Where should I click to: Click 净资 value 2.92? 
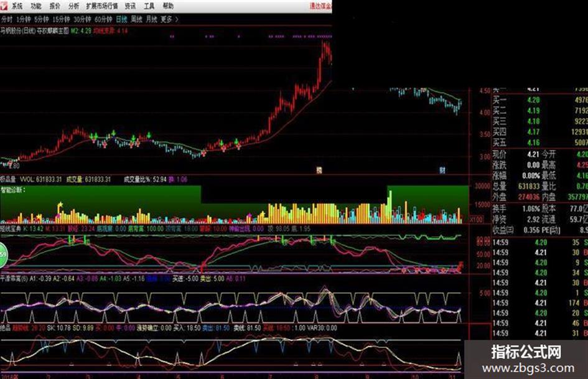533,219
